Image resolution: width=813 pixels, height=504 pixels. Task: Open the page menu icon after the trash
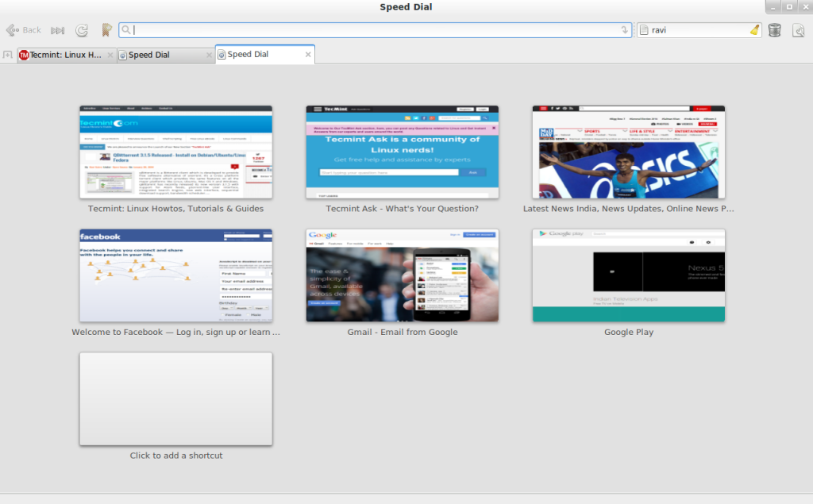[x=799, y=30]
